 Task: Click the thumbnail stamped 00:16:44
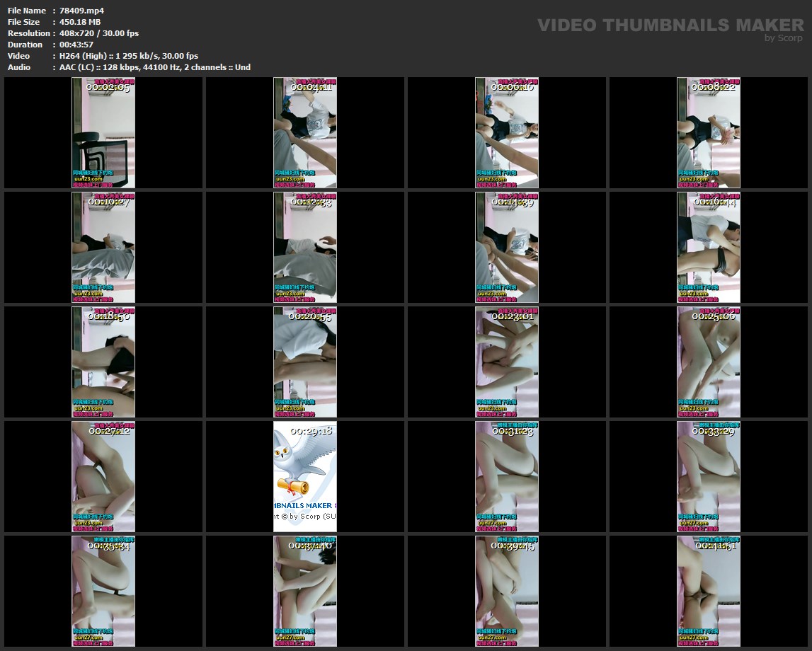point(709,247)
